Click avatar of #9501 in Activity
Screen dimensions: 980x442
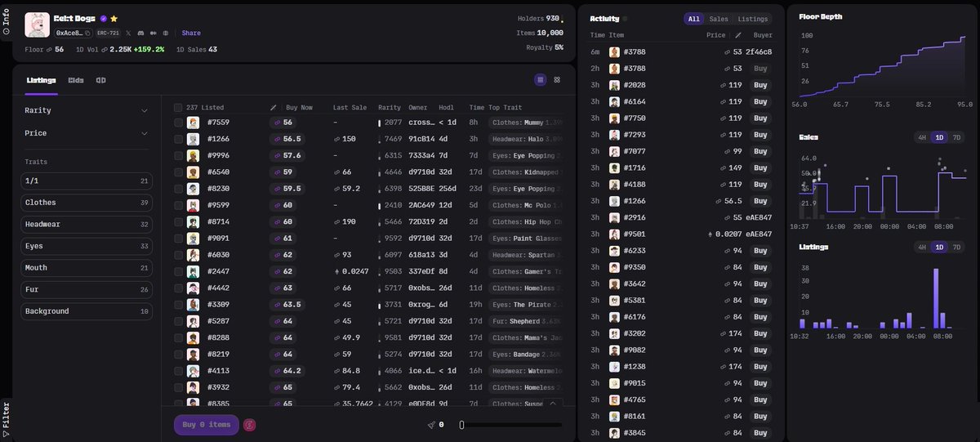point(614,234)
